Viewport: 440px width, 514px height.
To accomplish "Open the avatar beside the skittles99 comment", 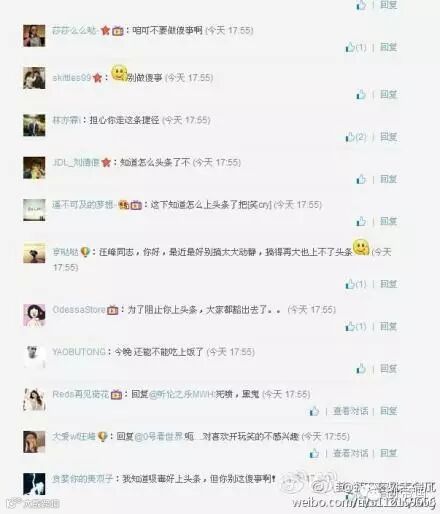I will click(x=34, y=78).
